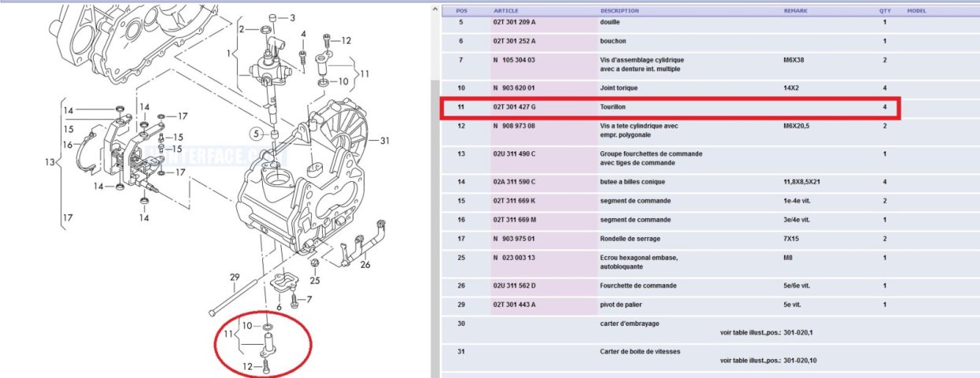980x378 pixels.
Task: Click remark value 7X15
Action: tap(791, 239)
